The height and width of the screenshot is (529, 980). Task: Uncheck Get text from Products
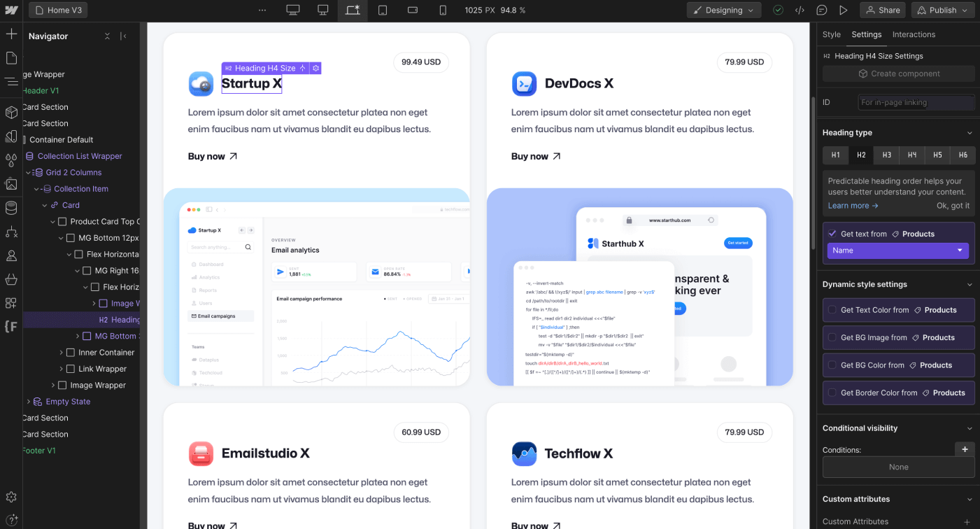(832, 234)
